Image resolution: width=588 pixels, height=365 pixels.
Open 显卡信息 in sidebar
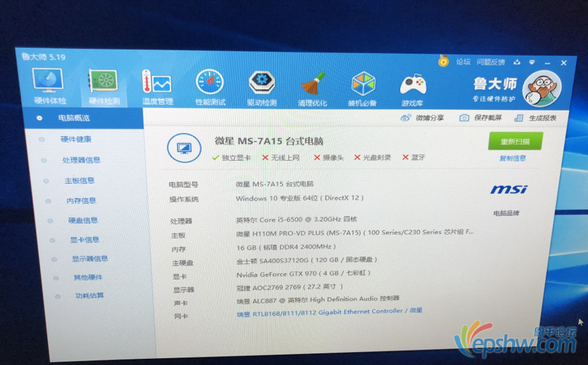pos(85,240)
